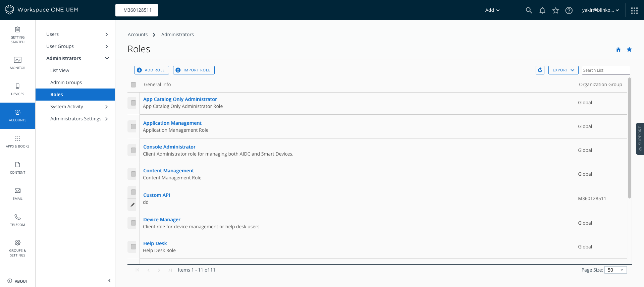Go to last page of results
Viewport: 644px width, 287px height.
pos(170,270)
